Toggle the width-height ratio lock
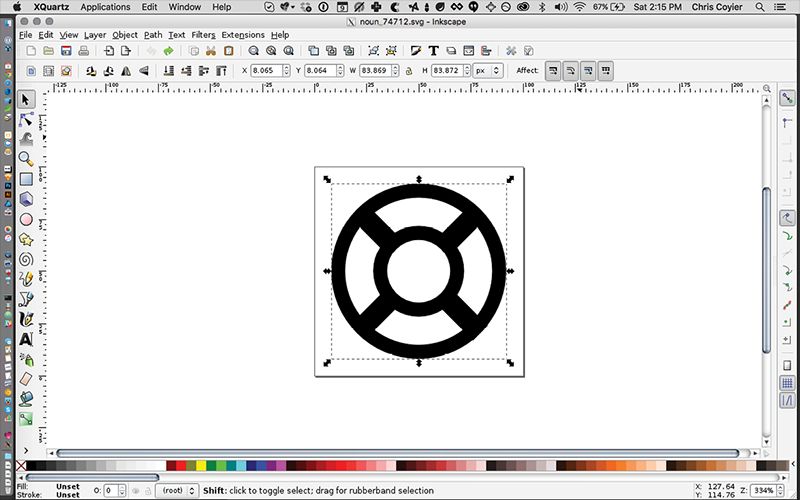 click(x=407, y=71)
